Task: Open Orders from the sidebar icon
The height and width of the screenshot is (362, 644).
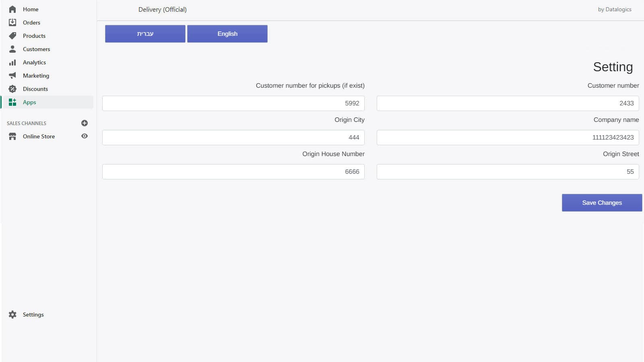Action: (12, 22)
